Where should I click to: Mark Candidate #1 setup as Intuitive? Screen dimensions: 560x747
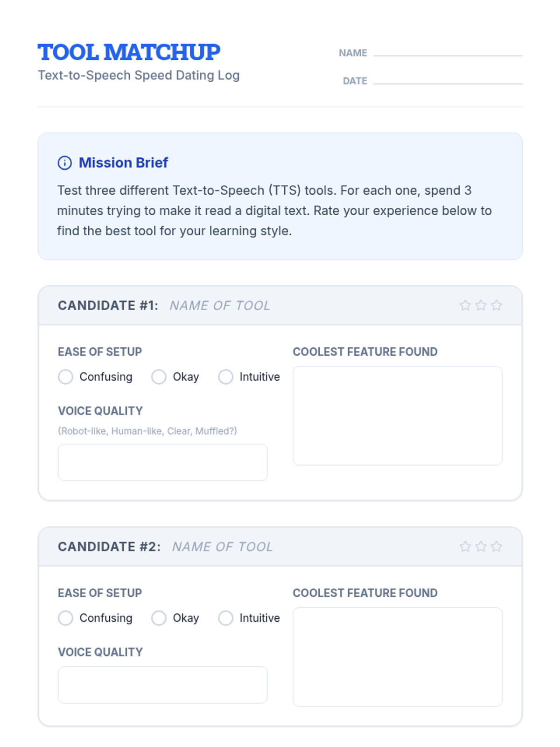click(226, 377)
